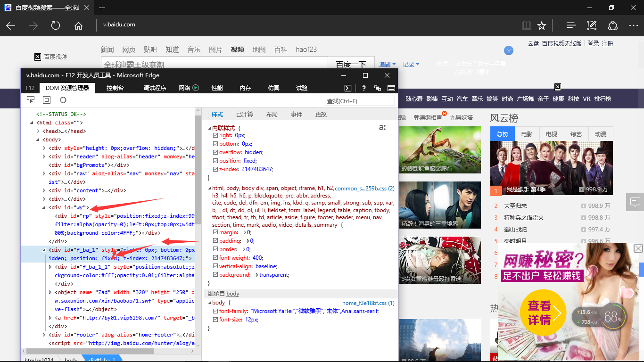This screenshot has width=644, height=362.
Task: Toggle the position: fixed checkbox
Action: coord(215,161)
